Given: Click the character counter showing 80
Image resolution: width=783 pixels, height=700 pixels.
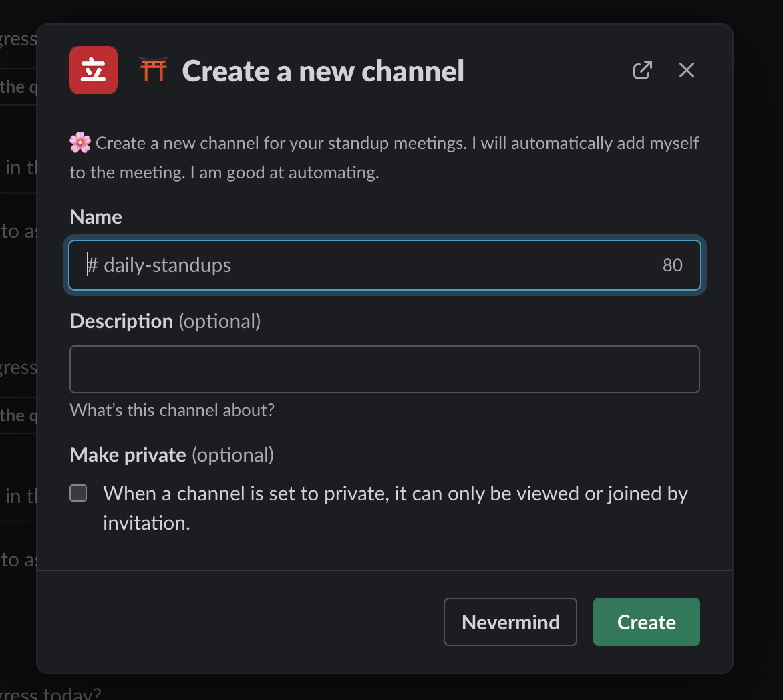Looking at the screenshot, I should tap(672, 265).
